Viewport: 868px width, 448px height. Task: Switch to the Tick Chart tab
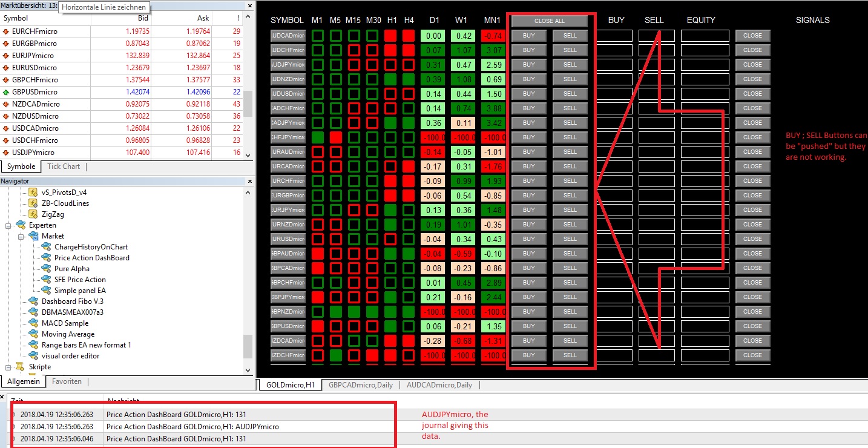(63, 166)
